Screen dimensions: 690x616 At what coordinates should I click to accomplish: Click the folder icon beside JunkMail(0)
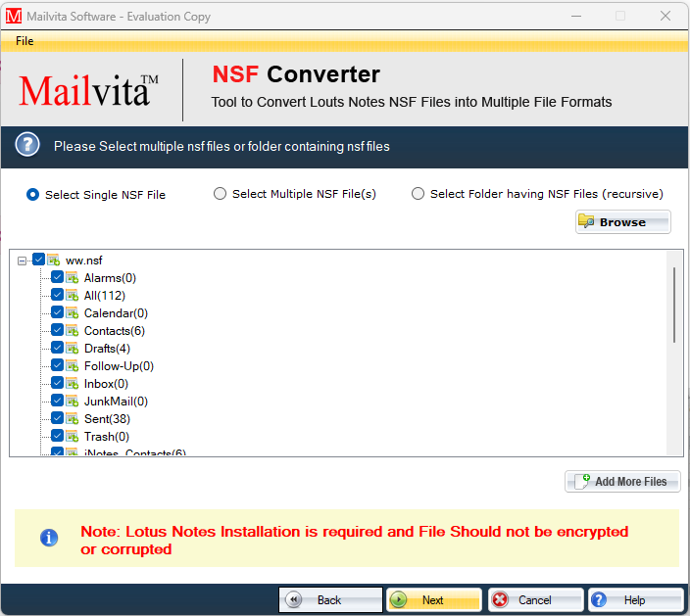pos(73,401)
